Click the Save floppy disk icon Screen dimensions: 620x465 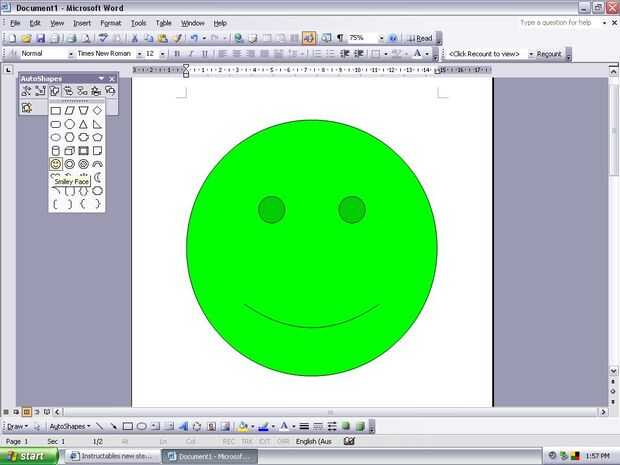[x=40, y=38]
